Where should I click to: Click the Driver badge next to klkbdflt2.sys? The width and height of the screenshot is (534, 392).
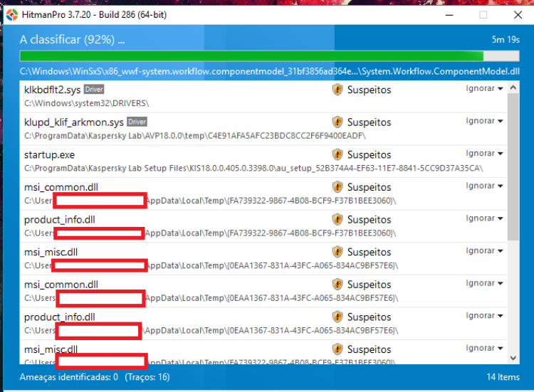click(x=94, y=89)
